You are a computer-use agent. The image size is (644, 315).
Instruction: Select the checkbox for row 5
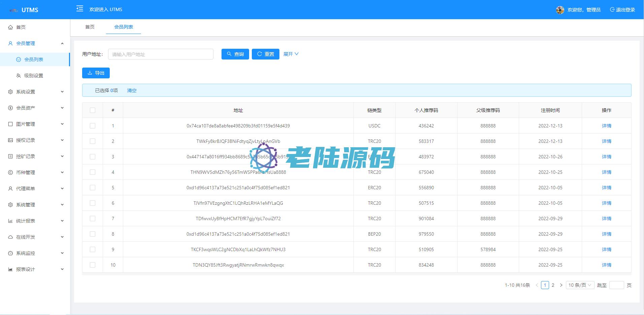93,188
